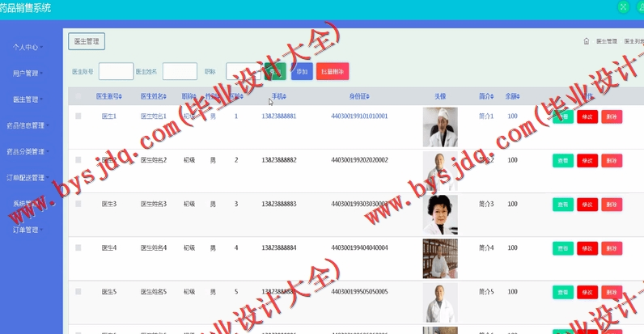The height and width of the screenshot is (334, 644).
Task: Click the 职称 search input field
Action: point(244,71)
